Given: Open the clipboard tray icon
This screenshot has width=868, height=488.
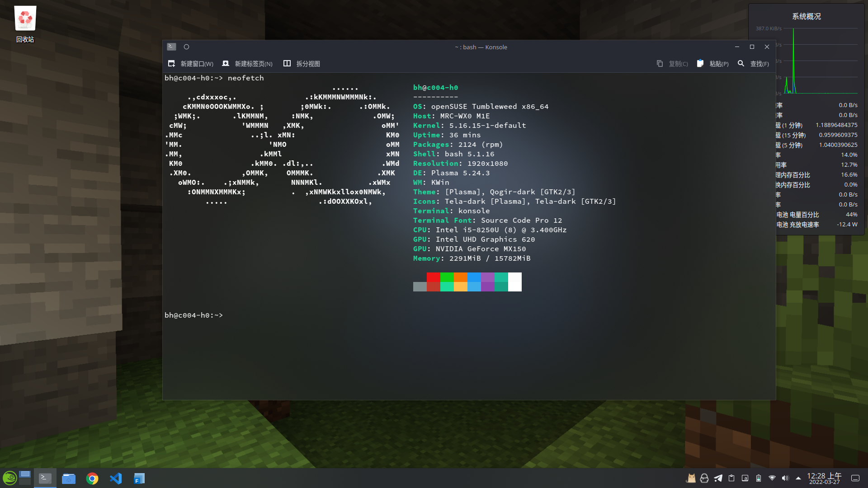Looking at the screenshot, I should pyautogui.click(x=731, y=478).
